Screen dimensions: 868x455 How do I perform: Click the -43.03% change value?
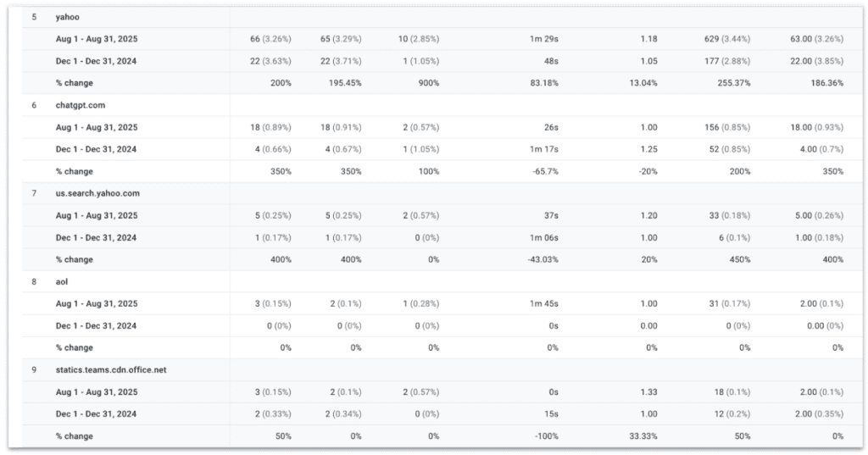[x=542, y=259]
